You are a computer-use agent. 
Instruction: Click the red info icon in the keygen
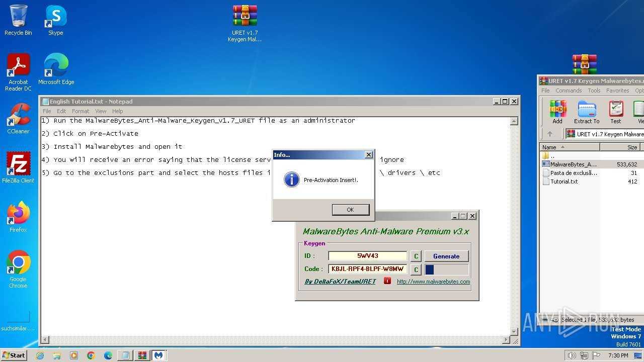[387, 281]
